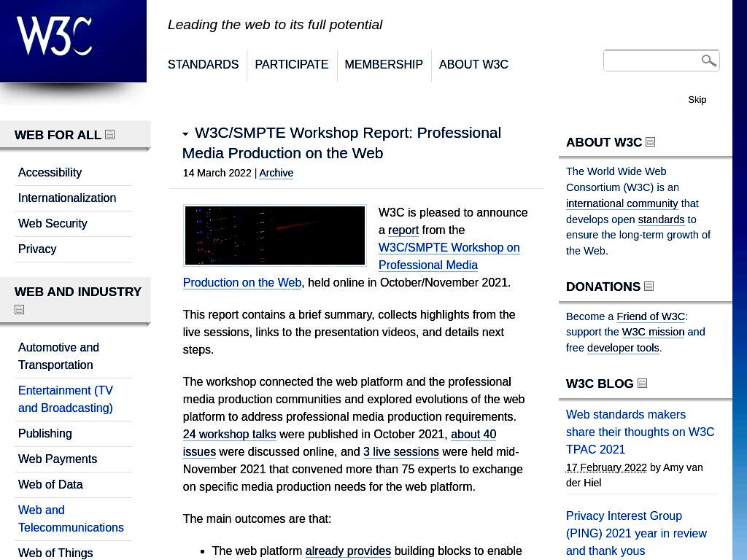This screenshot has height=560, width=747.
Task: Click the search magnifier icon
Action: (708, 61)
